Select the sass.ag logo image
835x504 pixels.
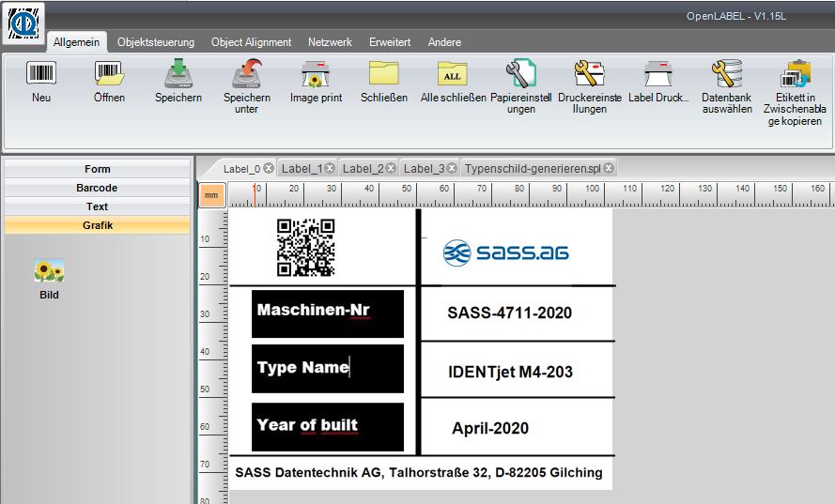click(x=506, y=252)
